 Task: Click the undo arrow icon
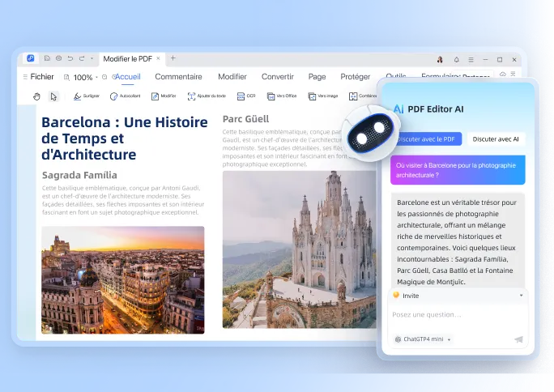click(70, 58)
